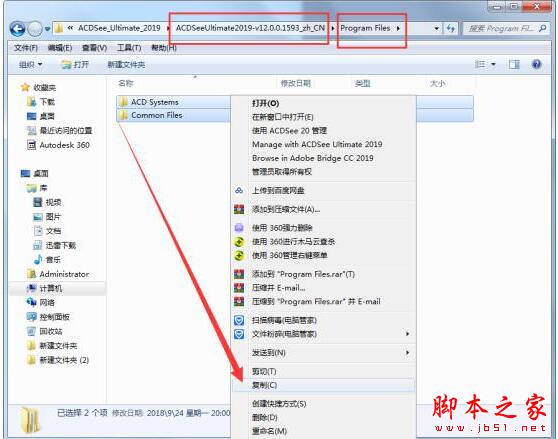558x439 pixels.
Task: Choose 在新窗口中打开(E) context entry
Action: (x=283, y=117)
